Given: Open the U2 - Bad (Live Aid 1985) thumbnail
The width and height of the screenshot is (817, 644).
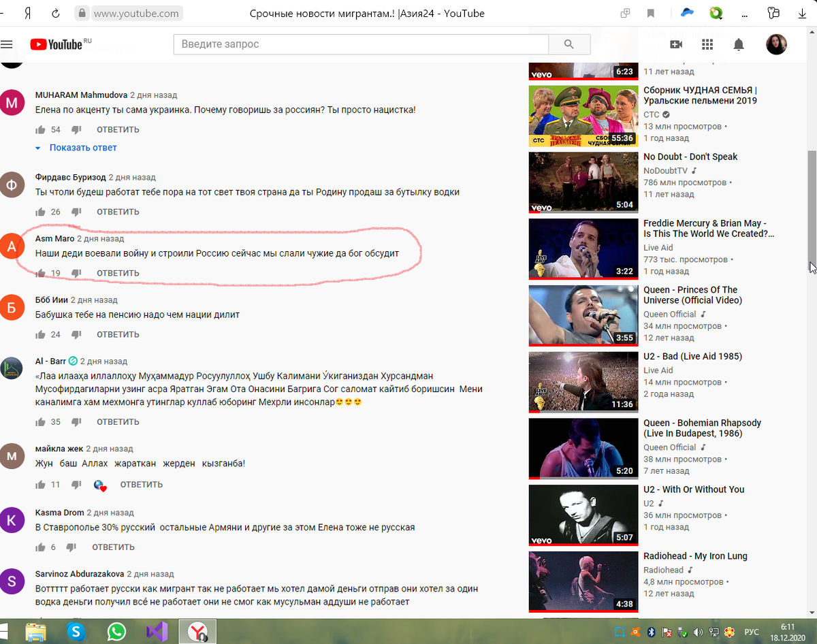Looking at the screenshot, I should click(583, 381).
